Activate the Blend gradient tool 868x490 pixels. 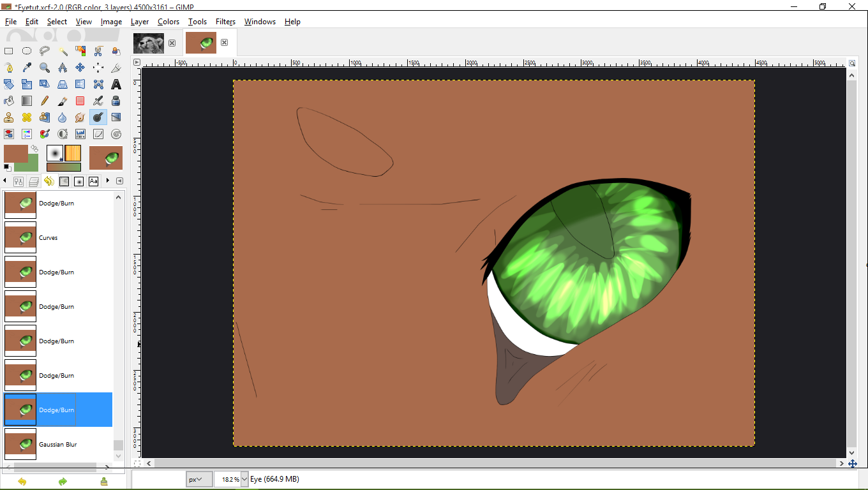(27, 101)
